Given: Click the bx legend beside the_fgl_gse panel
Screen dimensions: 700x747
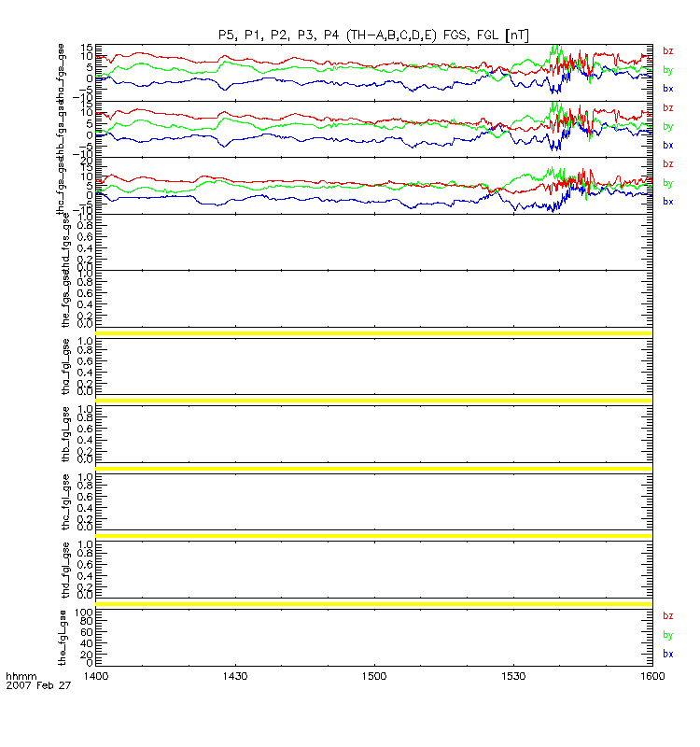Looking at the screenshot, I should (x=668, y=654).
